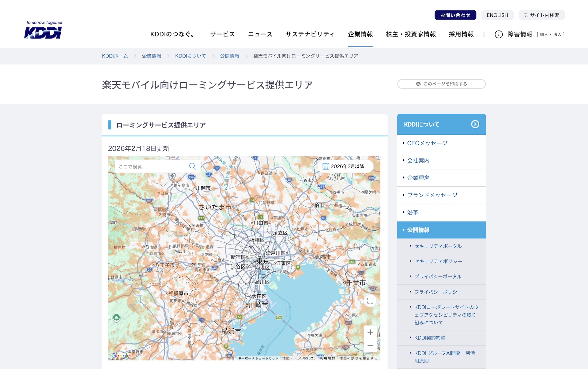Click the KDDI logo
Image resolution: width=588 pixels, height=369 pixels.
coord(43,30)
